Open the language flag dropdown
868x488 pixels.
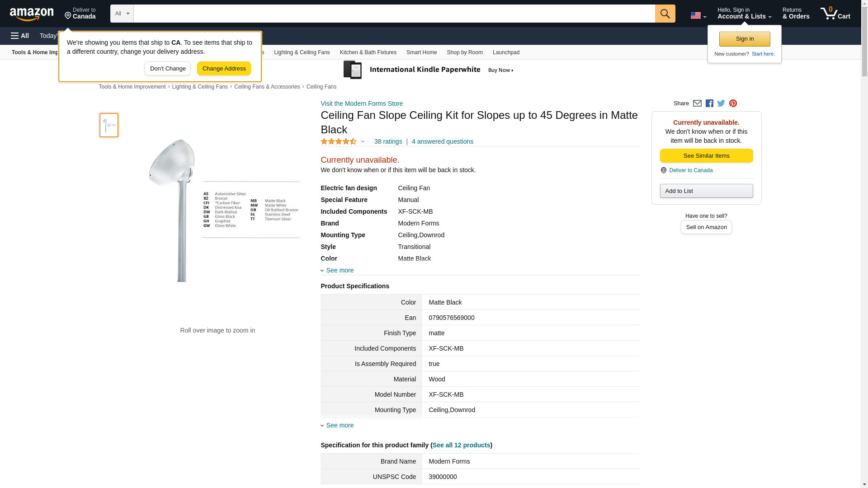point(698,15)
